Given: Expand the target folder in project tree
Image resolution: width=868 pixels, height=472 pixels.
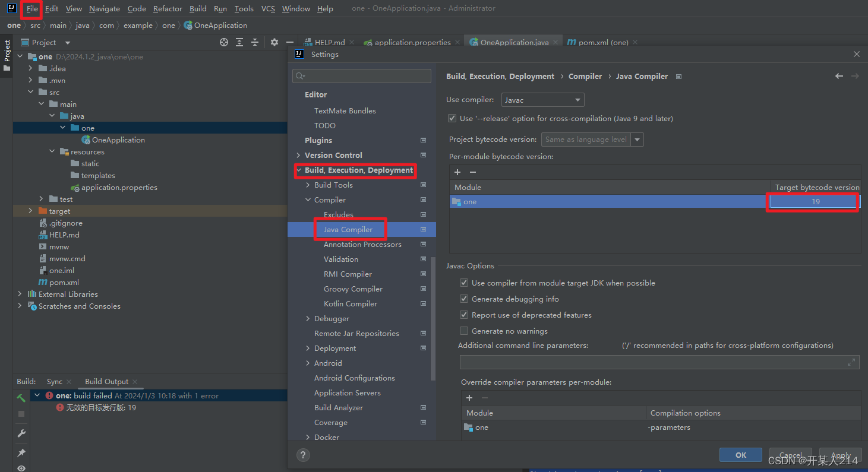Looking at the screenshot, I should pyautogui.click(x=30, y=211).
